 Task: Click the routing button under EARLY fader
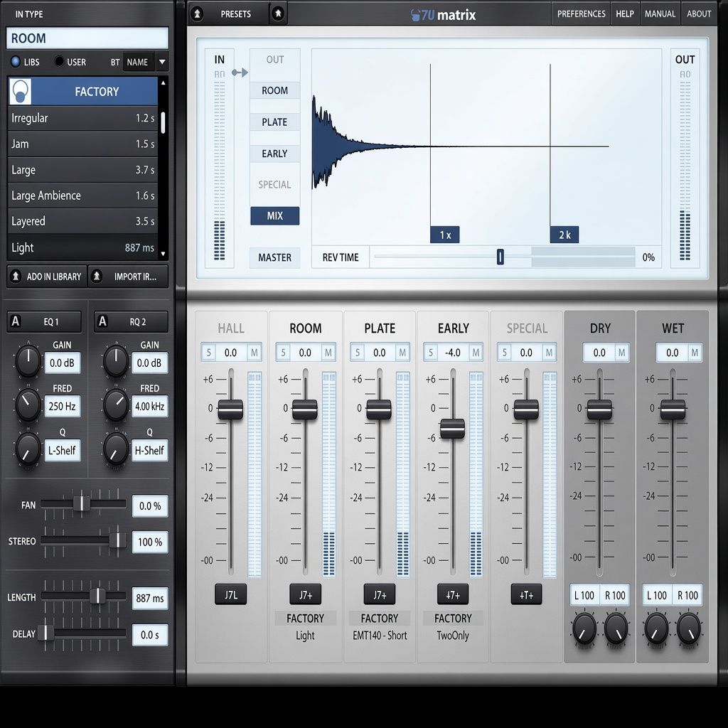(x=453, y=594)
